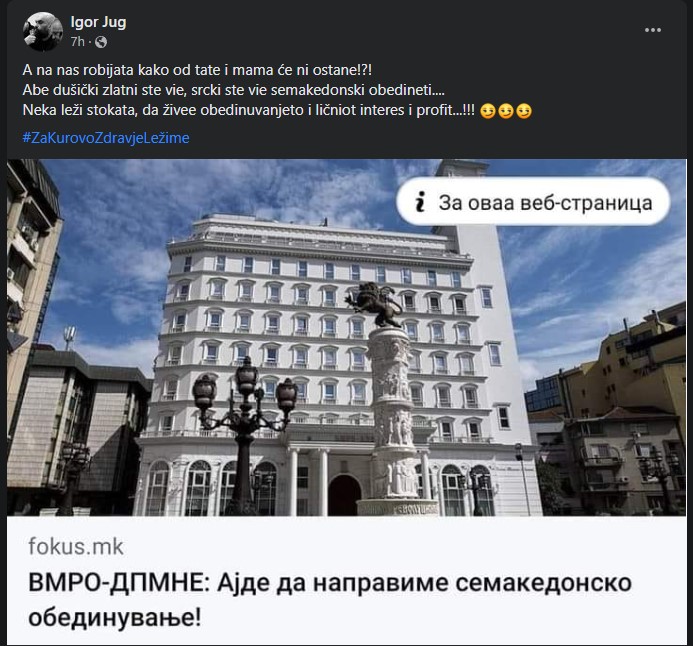Open the 'ВМРО-ДПМНЕ: Ајде да направиме' headline

pos(330,600)
